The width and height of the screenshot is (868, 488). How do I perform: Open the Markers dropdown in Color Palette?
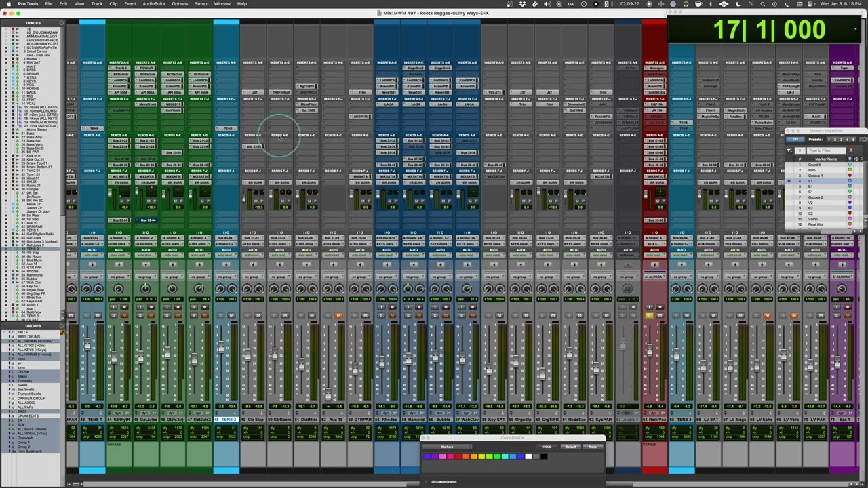point(447,447)
